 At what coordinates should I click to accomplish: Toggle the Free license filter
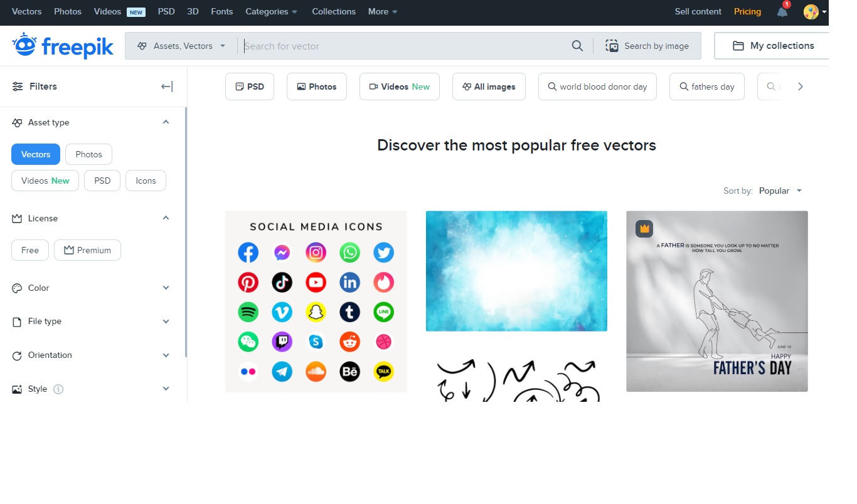point(30,250)
